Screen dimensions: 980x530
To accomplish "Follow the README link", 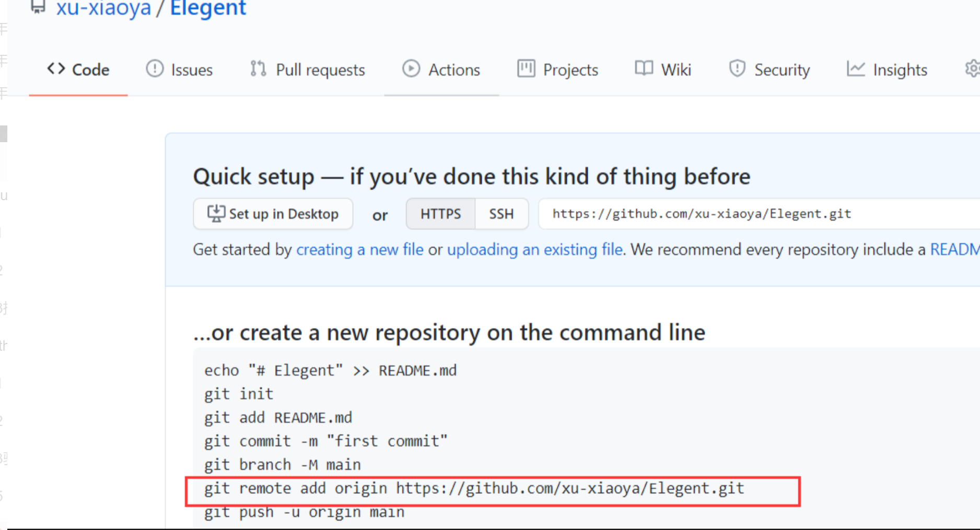I will coord(955,250).
